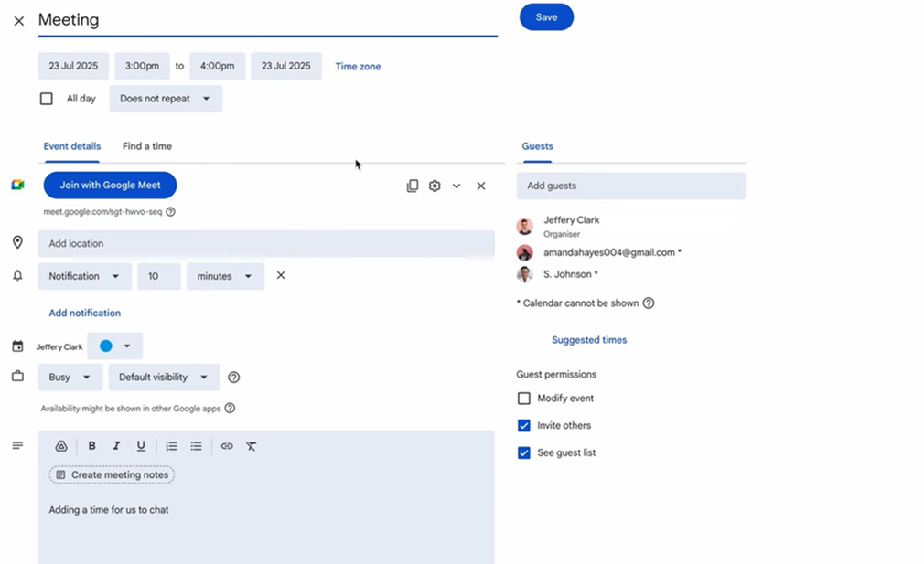Image resolution: width=924 pixels, height=564 pixels.
Task: Underline text in the description editor
Action: 141,446
